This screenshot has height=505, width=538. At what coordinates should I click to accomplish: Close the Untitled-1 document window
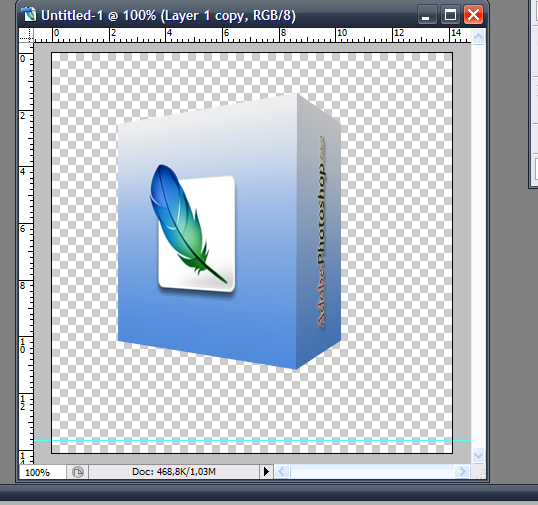[473, 15]
